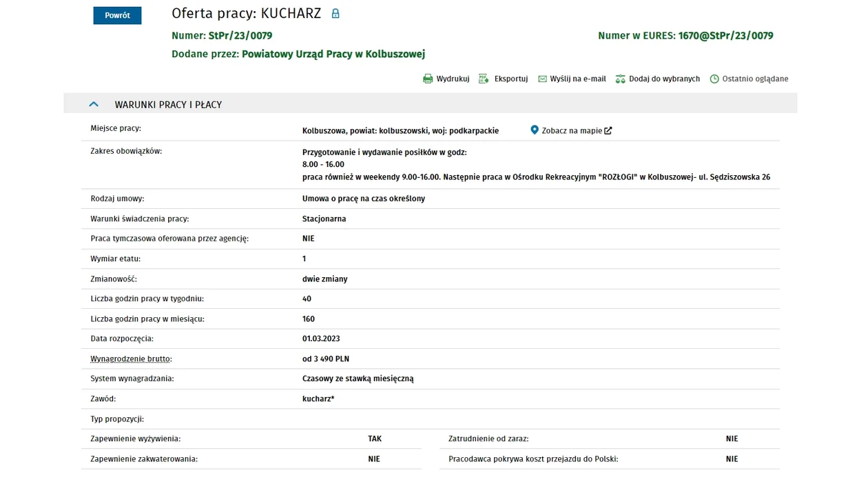Image resolution: width=868 pixels, height=484 pixels.
Task: Click the Zmianowość label
Action: [x=114, y=279]
